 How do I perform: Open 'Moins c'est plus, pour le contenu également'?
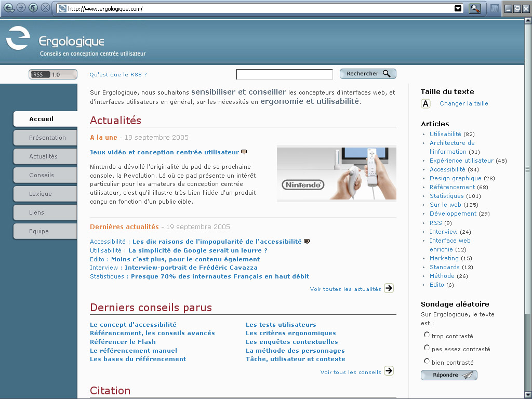point(185,259)
